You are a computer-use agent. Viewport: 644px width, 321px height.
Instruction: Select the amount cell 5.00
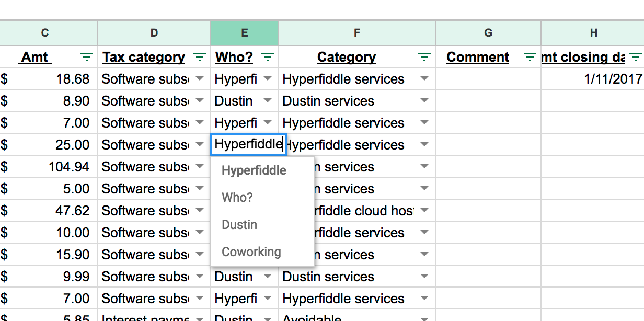point(49,189)
